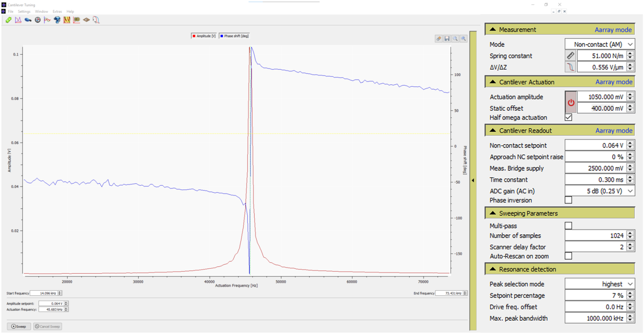Collapse the Measurement section
Screen dimensions: 644x334
coord(493,30)
